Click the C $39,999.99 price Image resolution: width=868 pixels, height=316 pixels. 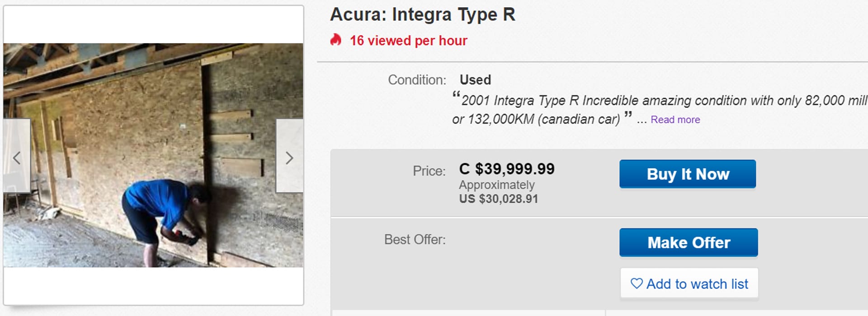point(507,169)
